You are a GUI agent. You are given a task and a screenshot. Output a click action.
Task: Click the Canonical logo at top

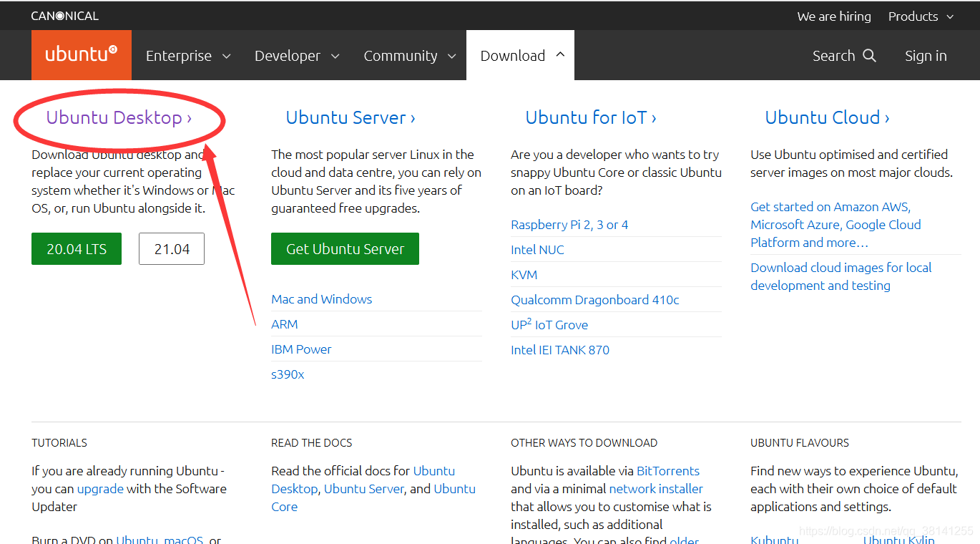(64, 16)
